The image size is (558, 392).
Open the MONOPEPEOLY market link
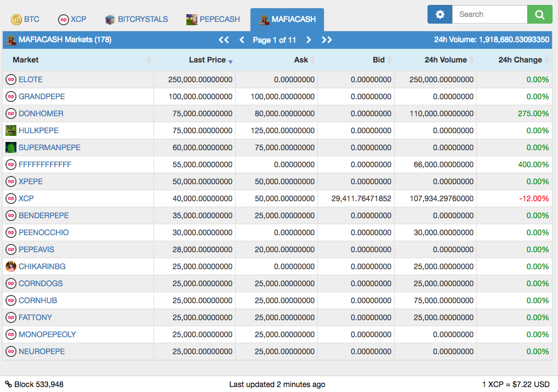click(47, 334)
